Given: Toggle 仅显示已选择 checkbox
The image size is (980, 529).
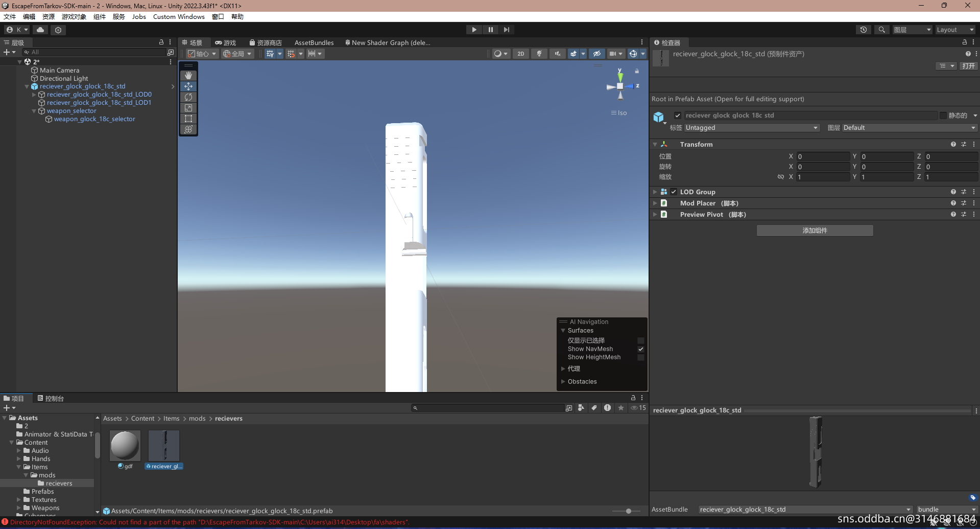Looking at the screenshot, I should pyautogui.click(x=641, y=340).
